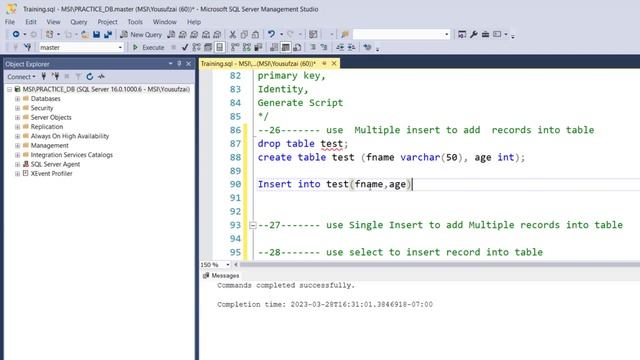This screenshot has height=360, width=640.
Task: Click the Decrease Indent icon
Action: coord(340,48)
